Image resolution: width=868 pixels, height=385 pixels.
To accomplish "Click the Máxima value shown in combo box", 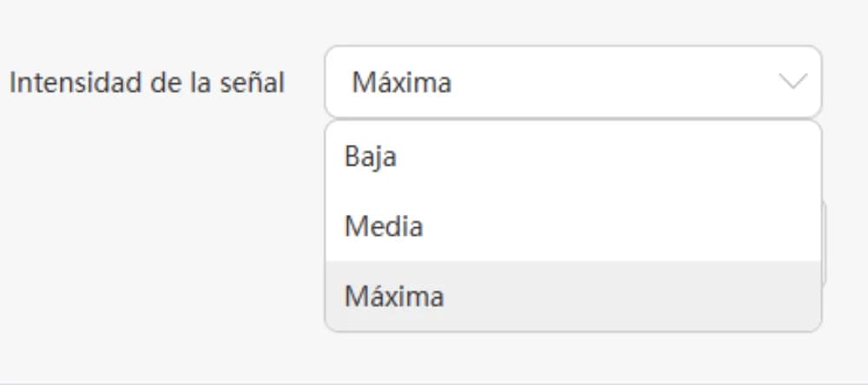I will click(x=401, y=83).
